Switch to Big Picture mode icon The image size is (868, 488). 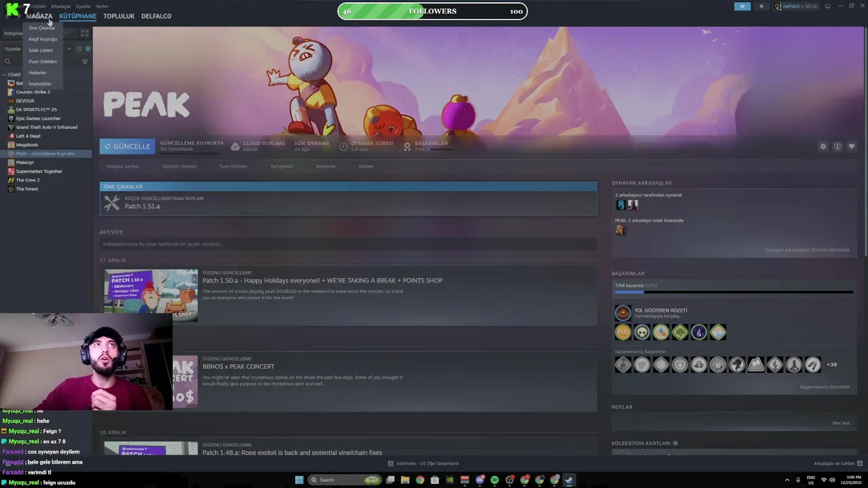coord(827,6)
